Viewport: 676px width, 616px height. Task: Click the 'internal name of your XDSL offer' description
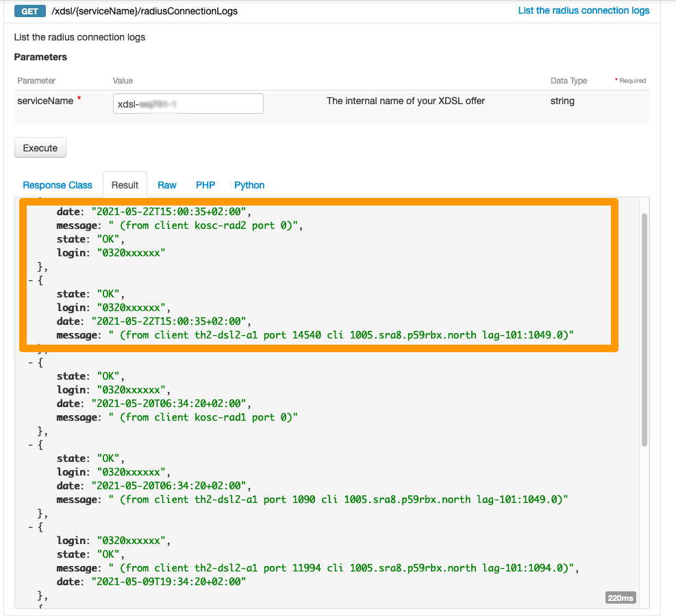tap(405, 101)
